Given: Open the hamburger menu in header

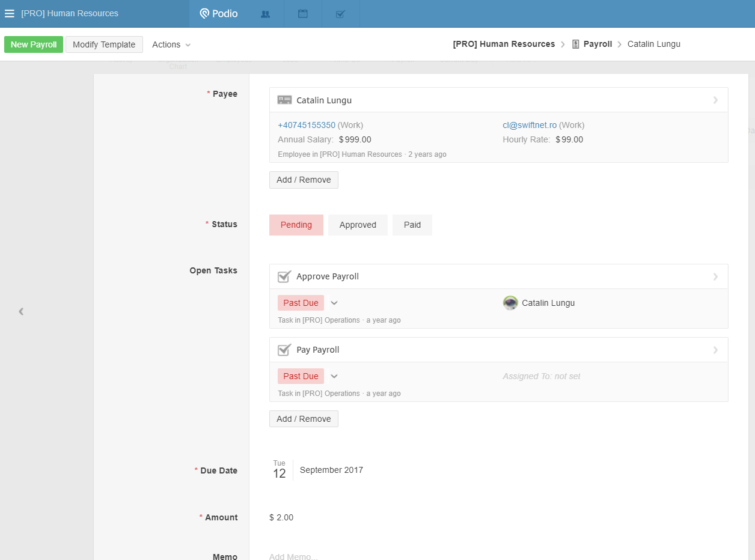Looking at the screenshot, I should click(10, 13).
